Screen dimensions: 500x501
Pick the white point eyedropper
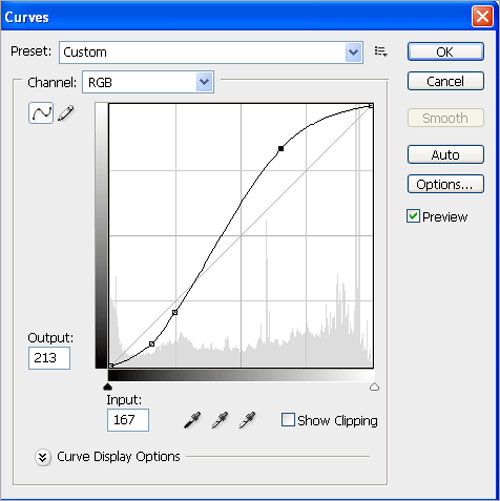pos(247,420)
